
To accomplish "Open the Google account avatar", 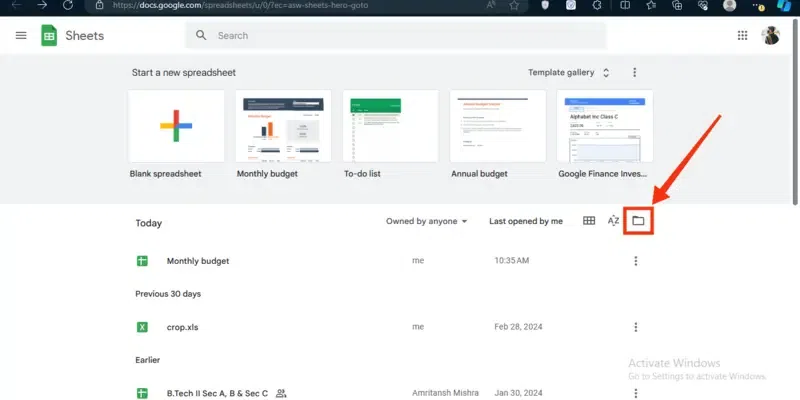I will [770, 35].
